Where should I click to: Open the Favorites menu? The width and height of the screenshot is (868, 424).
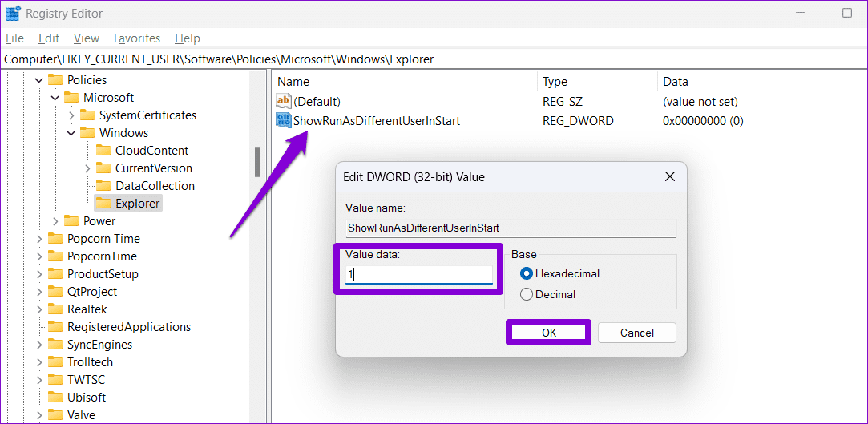tap(137, 38)
